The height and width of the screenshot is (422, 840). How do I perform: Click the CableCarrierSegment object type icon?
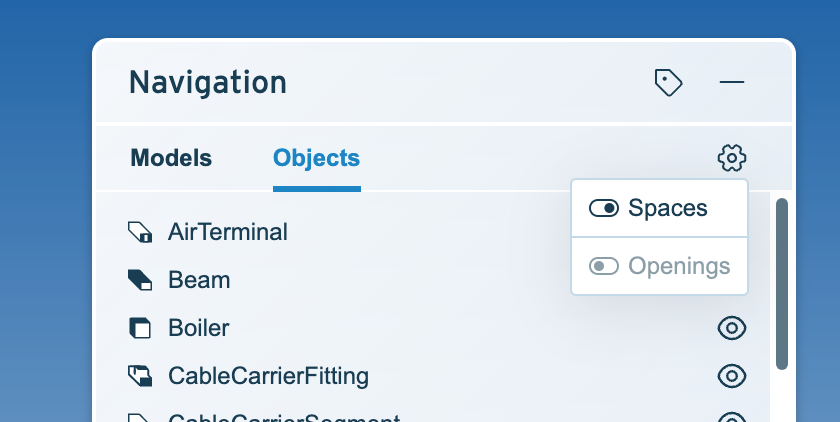click(x=140, y=416)
